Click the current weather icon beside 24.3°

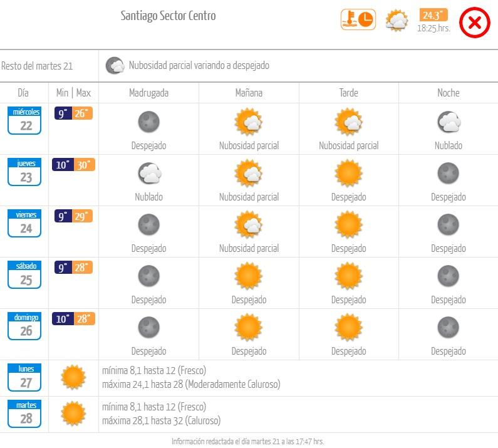point(397,21)
